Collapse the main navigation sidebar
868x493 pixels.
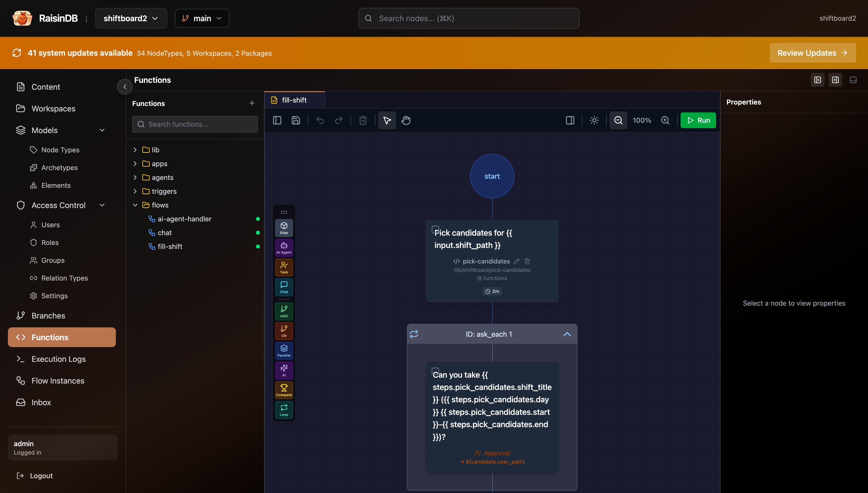click(x=125, y=87)
